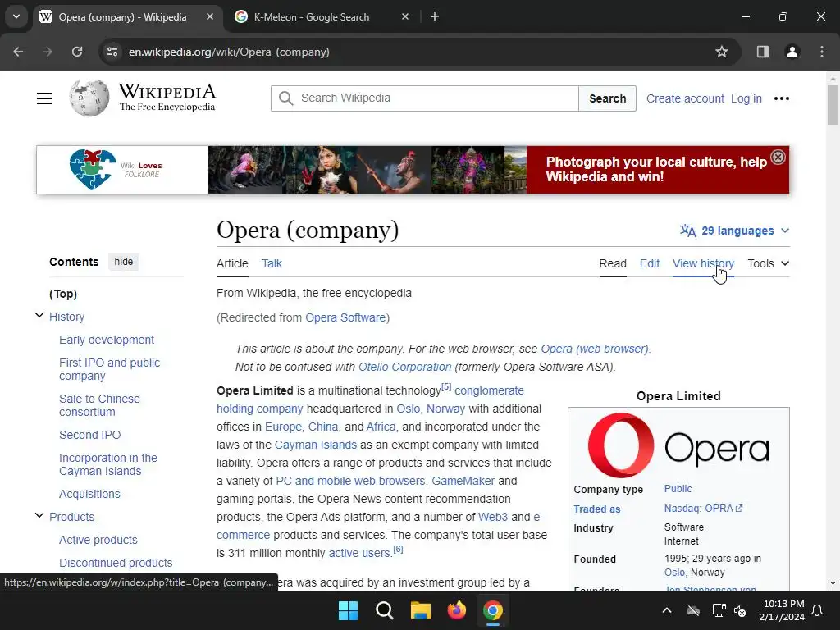Expand the 29 languages dropdown

pyautogui.click(x=734, y=231)
